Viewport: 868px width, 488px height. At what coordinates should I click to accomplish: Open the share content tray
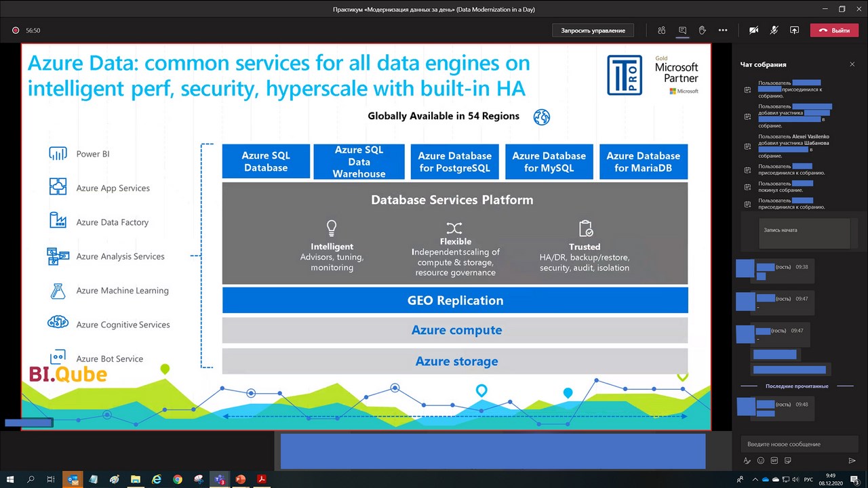(x=795, y=30)
